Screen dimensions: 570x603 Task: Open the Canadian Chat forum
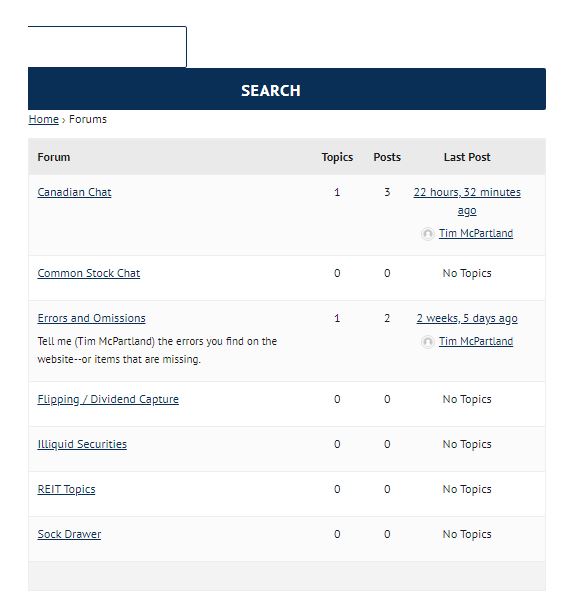click(x=74, y=192)
